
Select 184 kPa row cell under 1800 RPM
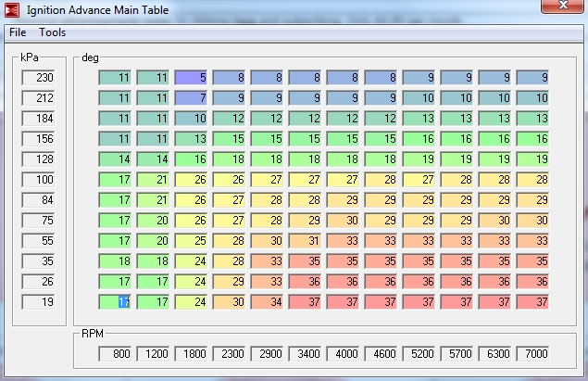pyautogui.click(x=191, y=119)
